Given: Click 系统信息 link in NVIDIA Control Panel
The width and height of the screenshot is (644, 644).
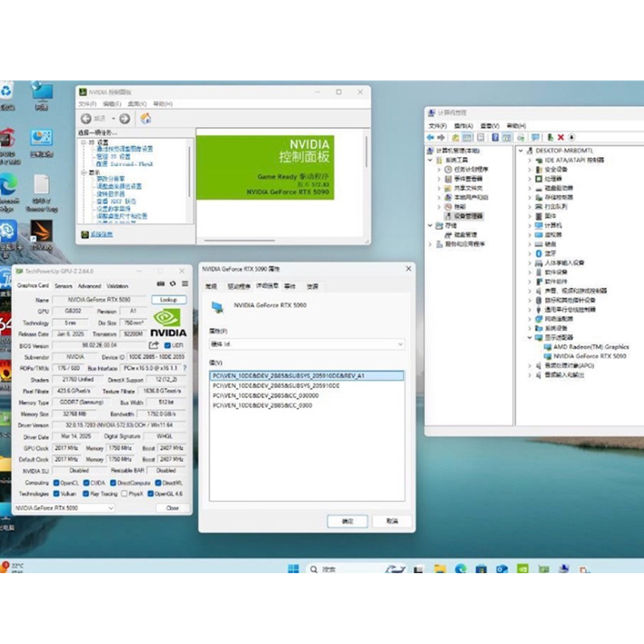Looking at the screenshot, I should click(x=101, y=234).
